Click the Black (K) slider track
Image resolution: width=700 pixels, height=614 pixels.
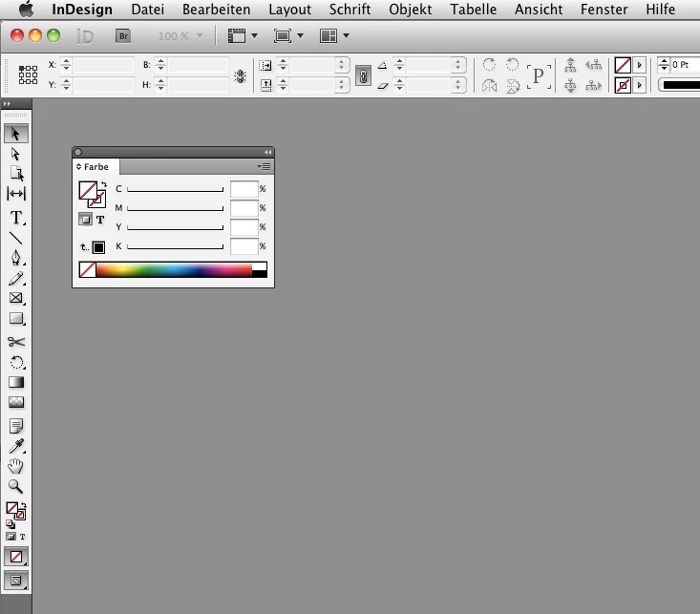[175, 246]
